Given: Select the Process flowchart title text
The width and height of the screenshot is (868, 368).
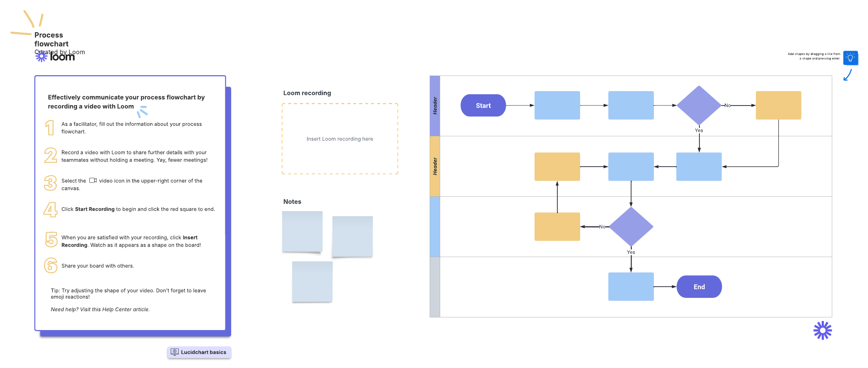Looking at the screenshot, I should pyautogui.click(x=51, y=39).
